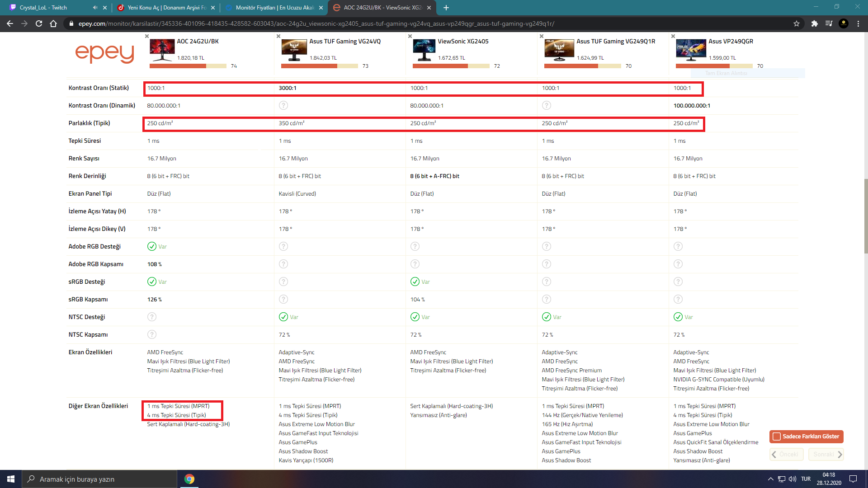Click the epey logo
Viewport: 868px width, 488px height.
(104, 53)
